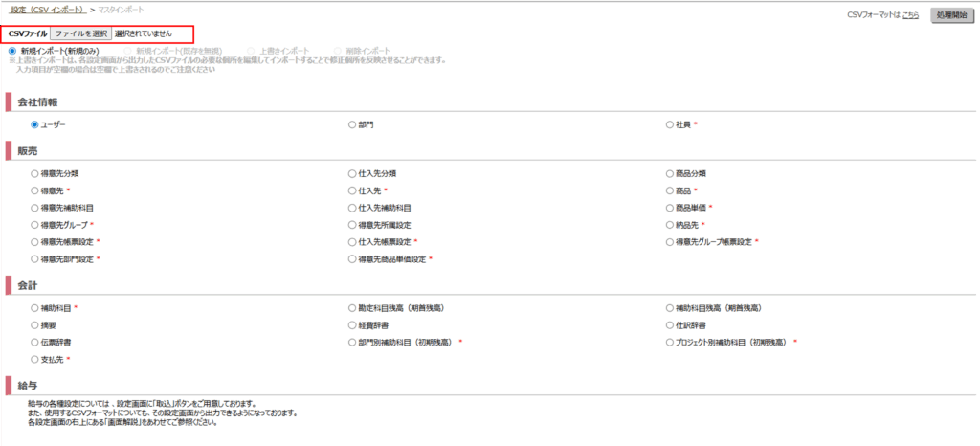Select 得意先グループ帳票設定 option
This screenshot has width=980, height=446.
tap(670, 242)
